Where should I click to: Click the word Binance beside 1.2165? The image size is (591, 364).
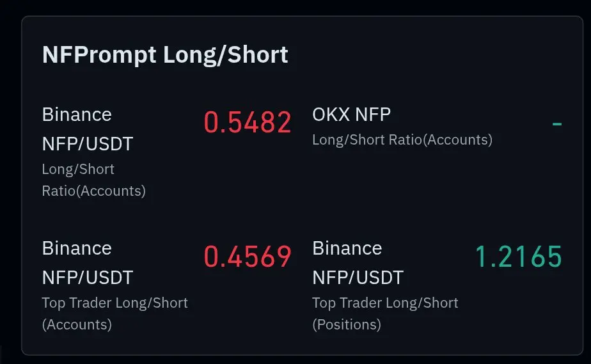click(x=347, y=248)
